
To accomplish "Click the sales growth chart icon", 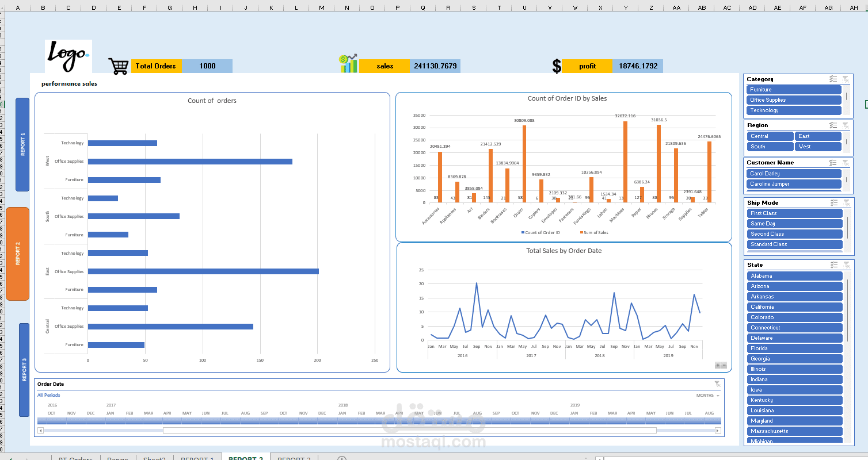I will (x=348, y=64).
